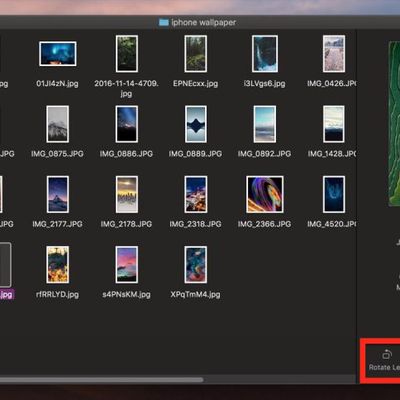Click the s4PNsKM.jpg file name

click(126, 295)
